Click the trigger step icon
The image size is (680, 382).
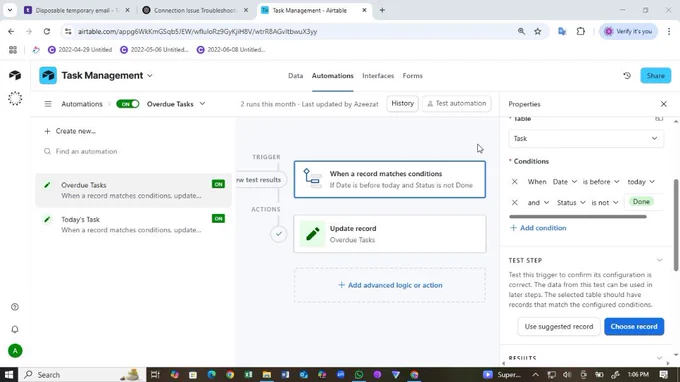tap(312, 179)
